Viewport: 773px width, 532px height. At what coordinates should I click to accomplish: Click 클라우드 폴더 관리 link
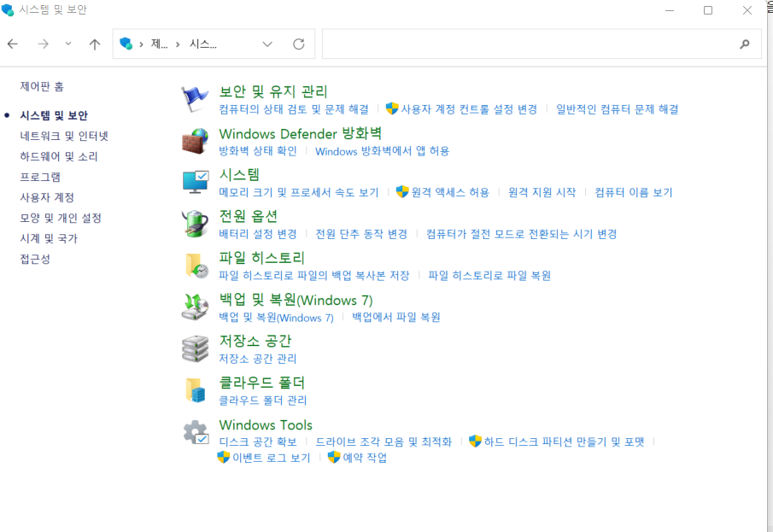(263, 400)
